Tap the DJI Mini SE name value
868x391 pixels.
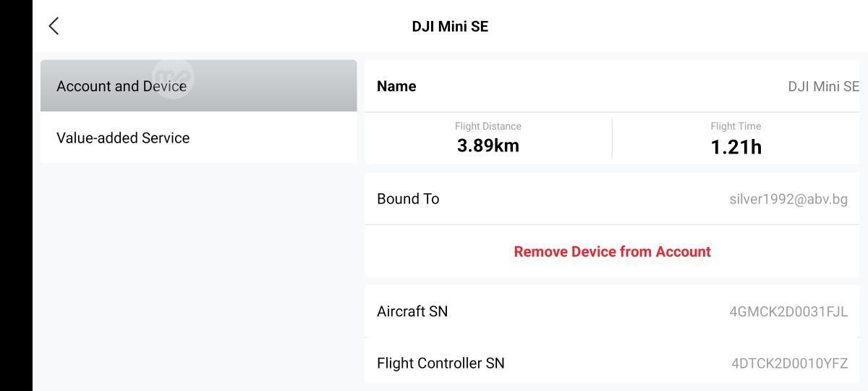pyautogui.click(x=822, y=87)
